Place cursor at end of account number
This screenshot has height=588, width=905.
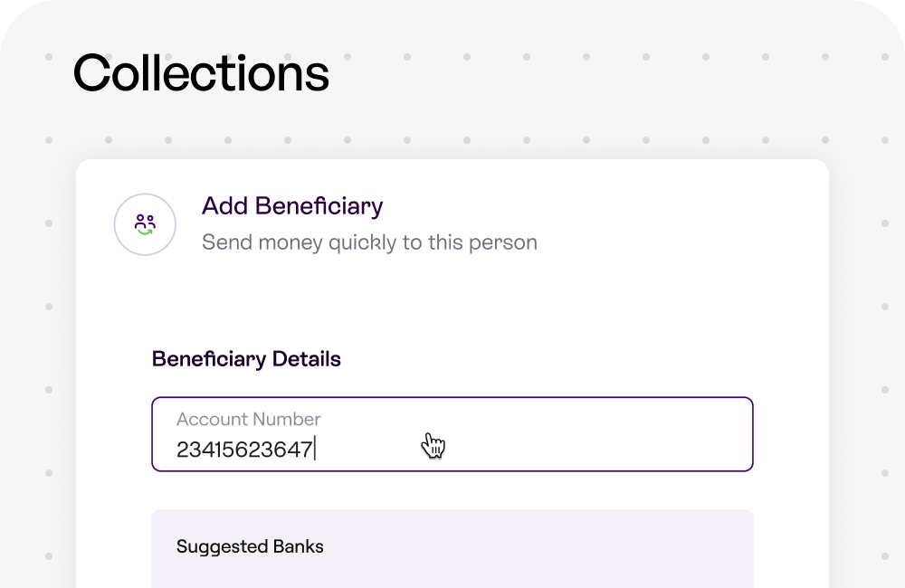(315, 450)
